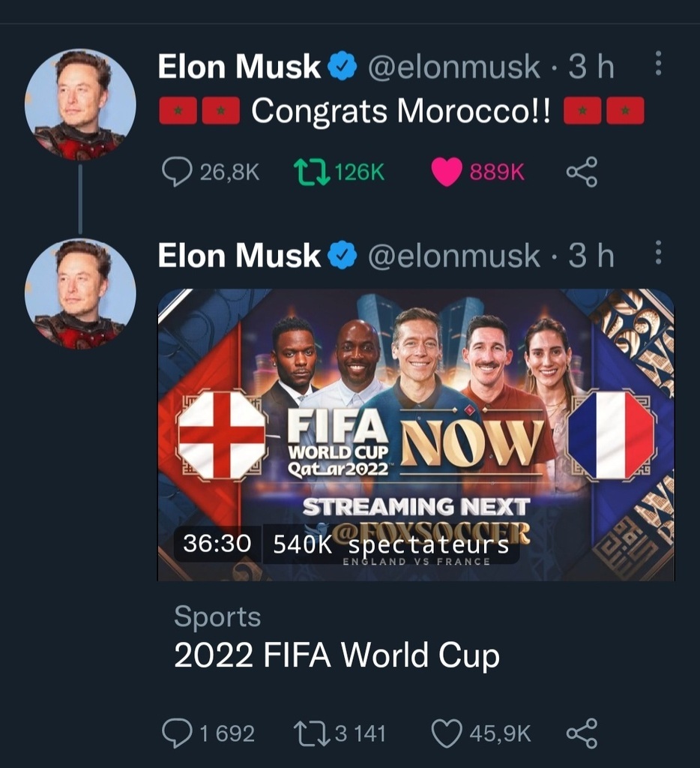The image size is (700, 768).
Task: Like the FIFA World Cup stream tweet
Action: 447,733
